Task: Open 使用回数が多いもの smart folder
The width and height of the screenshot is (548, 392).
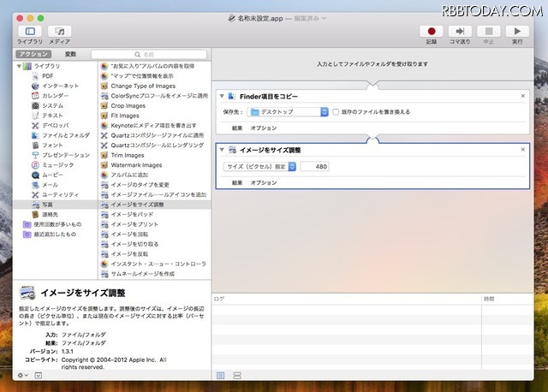Action: point(57,224)
